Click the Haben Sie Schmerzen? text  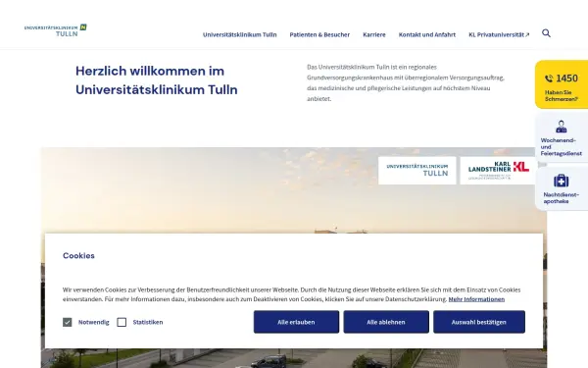click(561, 96)
